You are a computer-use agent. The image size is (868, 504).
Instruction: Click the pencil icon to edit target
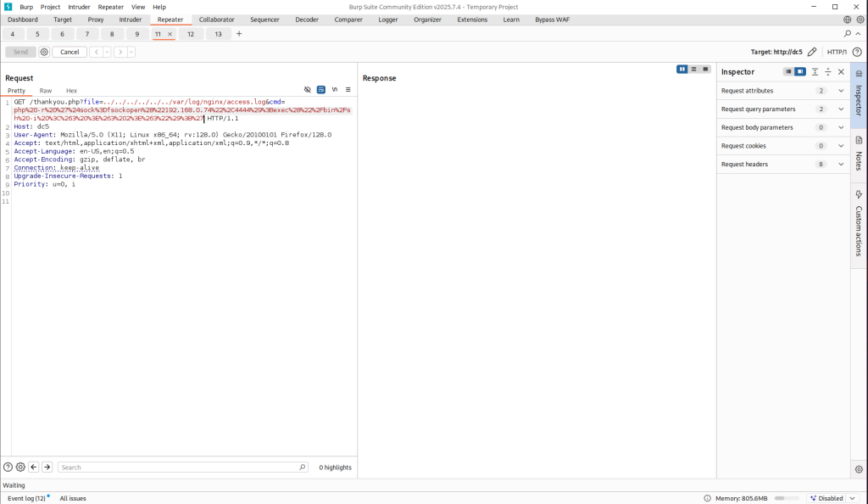[812, 52]
